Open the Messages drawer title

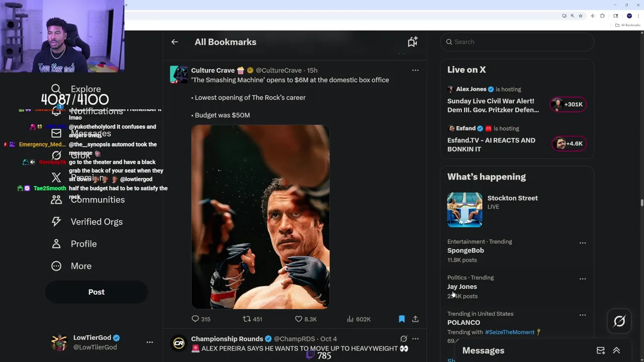click(483, 350)
